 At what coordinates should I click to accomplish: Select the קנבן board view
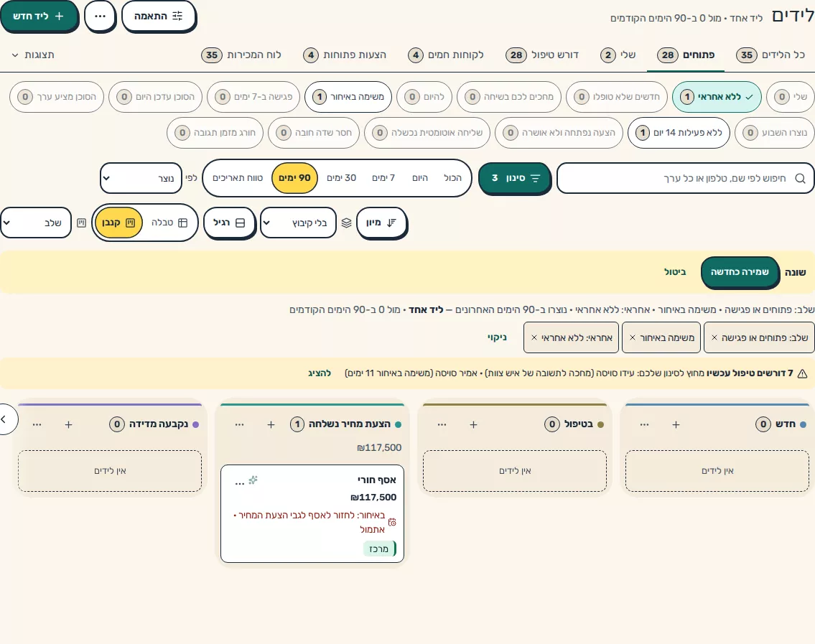click(118, 223)
